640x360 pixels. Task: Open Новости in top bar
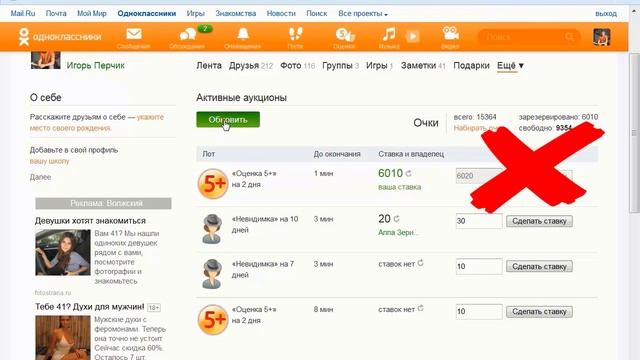(x=281, y=13)
